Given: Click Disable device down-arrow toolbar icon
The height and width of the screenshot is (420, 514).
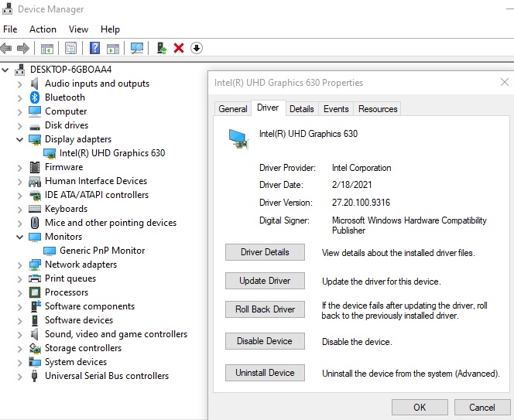Looking at the screenshot, I should 197,48.
